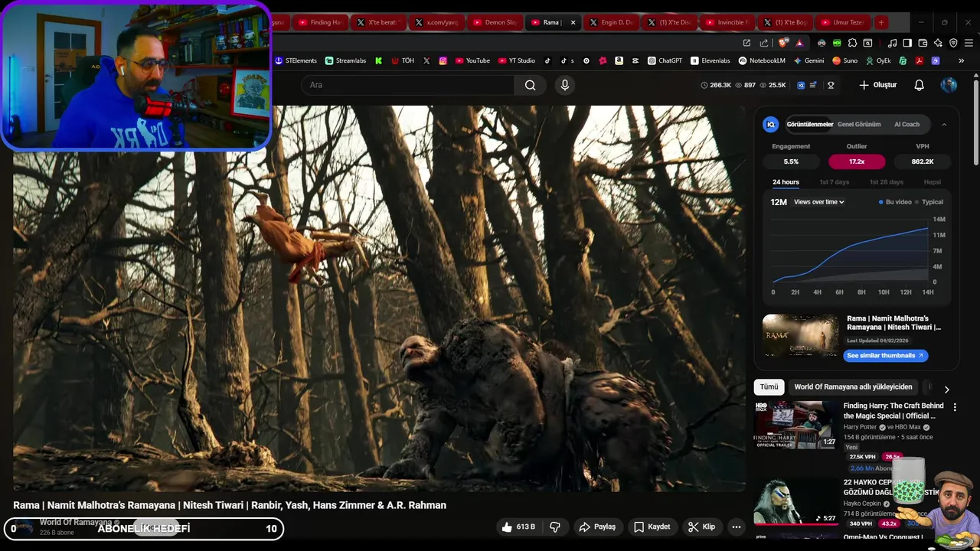
Task: Switch to Finding Harry browser tab
Action: (319, 22)
